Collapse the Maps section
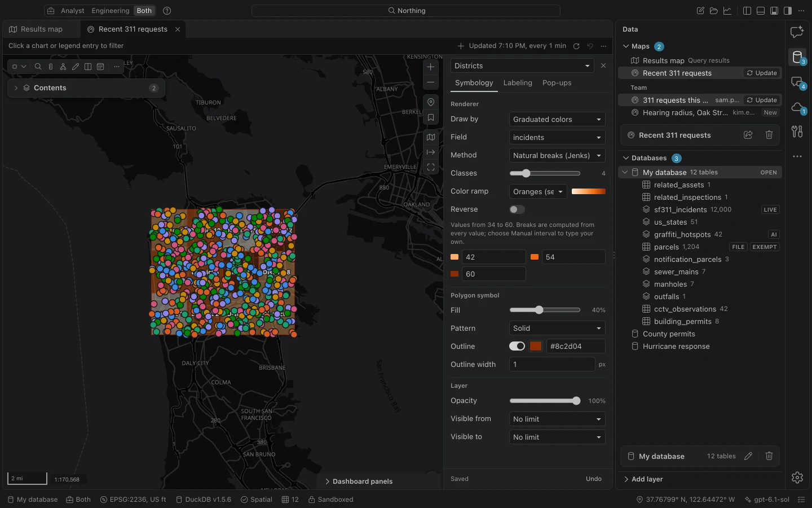 point(626,46)
